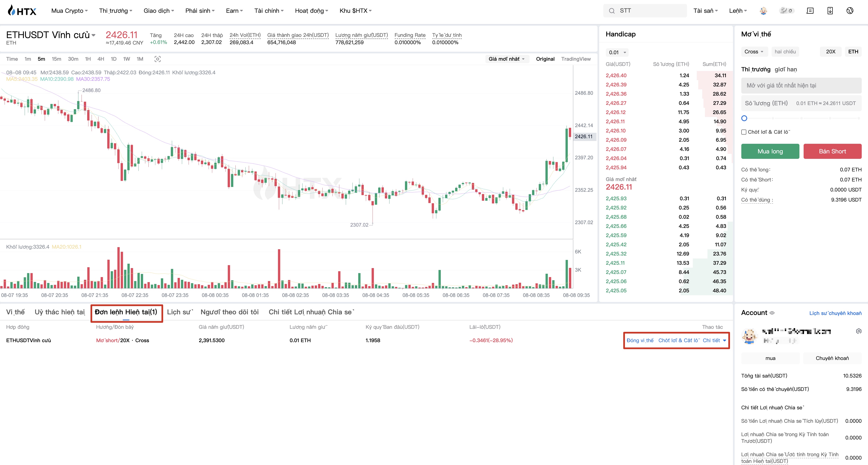Switch to the Lịch sử tab
868x465 pixels.
tap(180, 312)
